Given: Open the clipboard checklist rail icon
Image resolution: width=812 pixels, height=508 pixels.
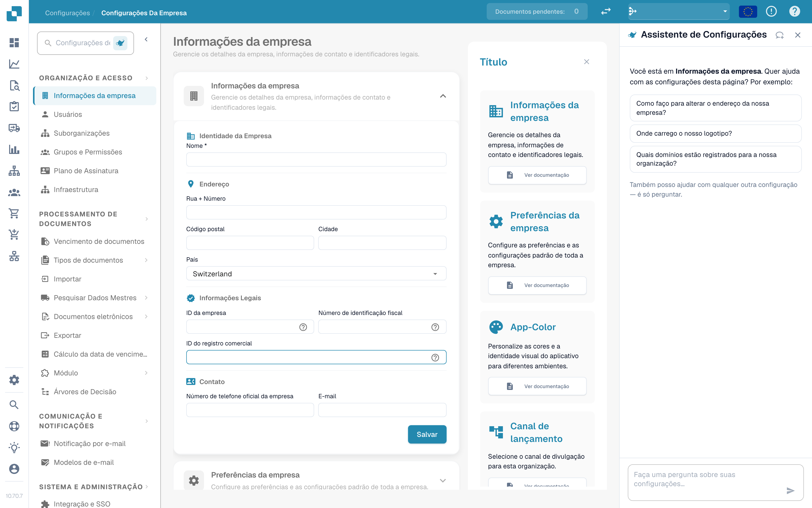Looking at the screenshot, I should 14,106.
